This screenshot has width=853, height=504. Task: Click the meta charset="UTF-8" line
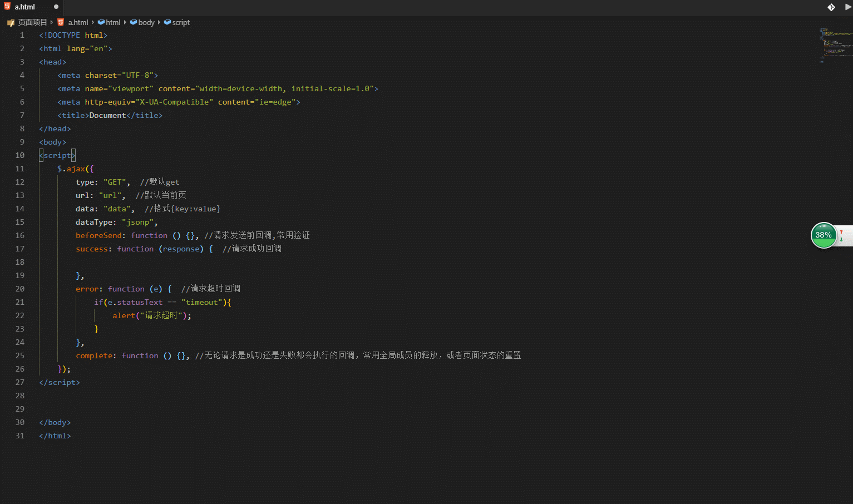(x=108, y=75)
